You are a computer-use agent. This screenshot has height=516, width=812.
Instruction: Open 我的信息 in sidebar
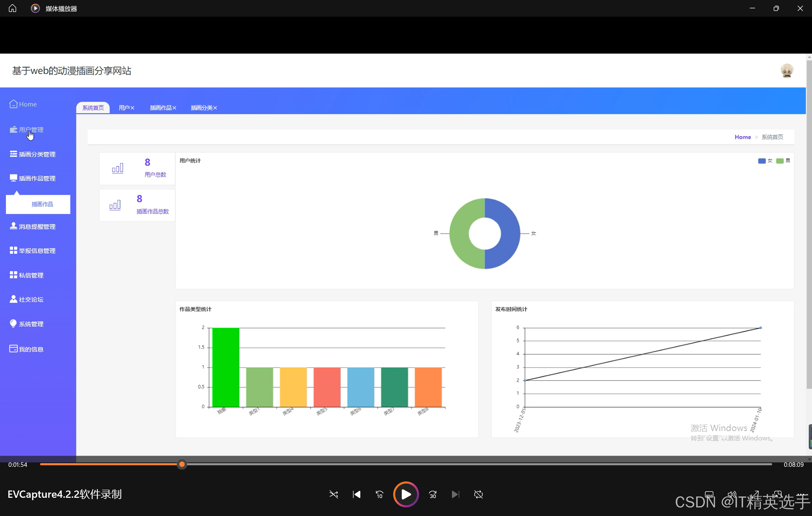[x=27, y=349]
